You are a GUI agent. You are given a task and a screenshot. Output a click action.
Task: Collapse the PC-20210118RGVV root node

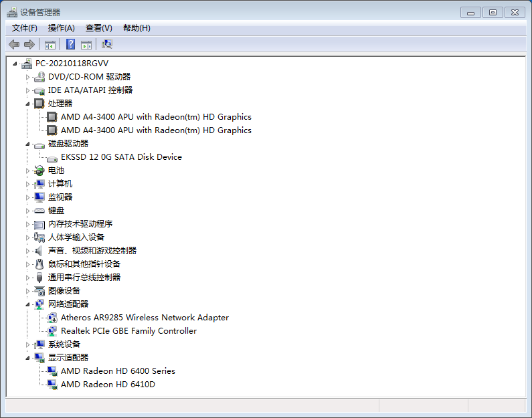pos(15,64)
